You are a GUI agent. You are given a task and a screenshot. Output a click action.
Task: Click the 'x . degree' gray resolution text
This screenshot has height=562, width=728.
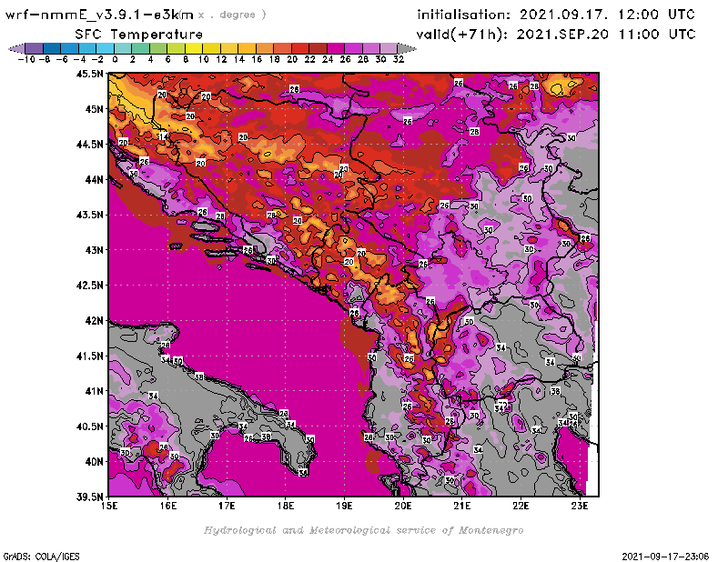click(x=232, y=15)
